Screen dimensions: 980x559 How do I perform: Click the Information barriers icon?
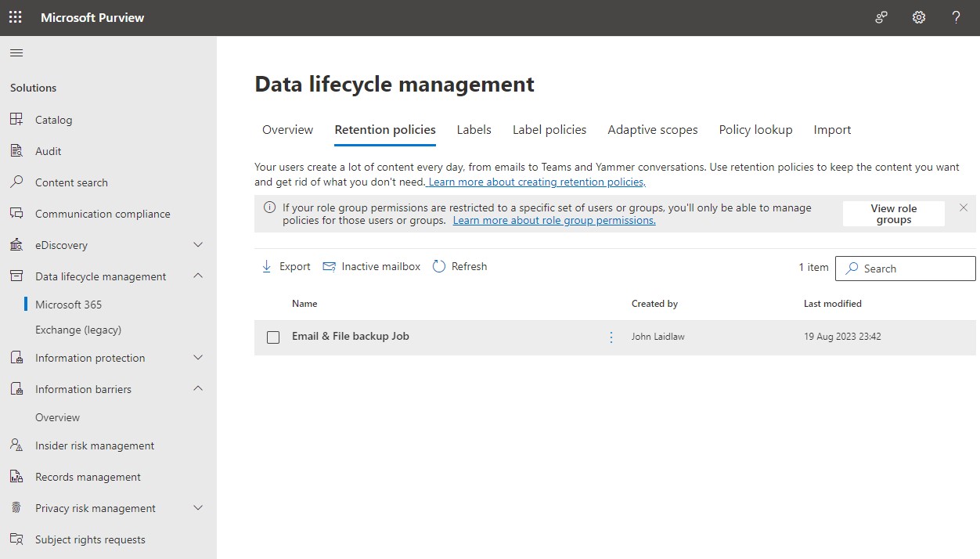tap(16, 388)
